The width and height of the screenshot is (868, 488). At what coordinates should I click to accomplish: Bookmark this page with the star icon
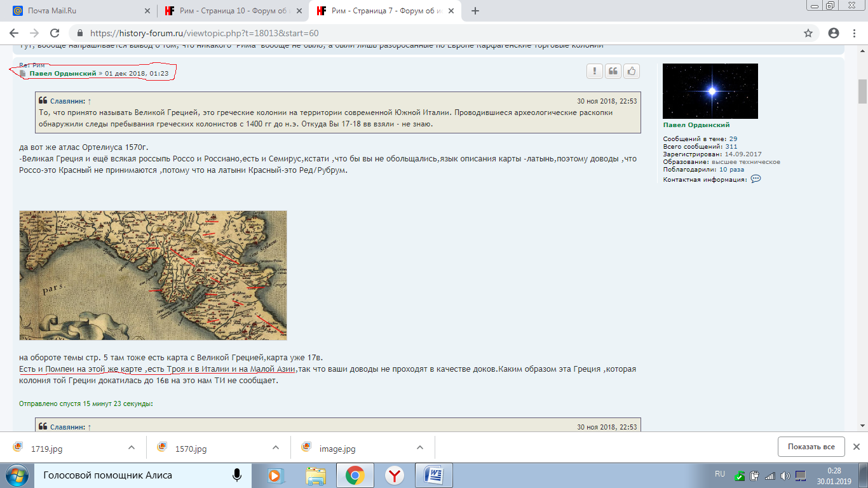coord(808,33)
